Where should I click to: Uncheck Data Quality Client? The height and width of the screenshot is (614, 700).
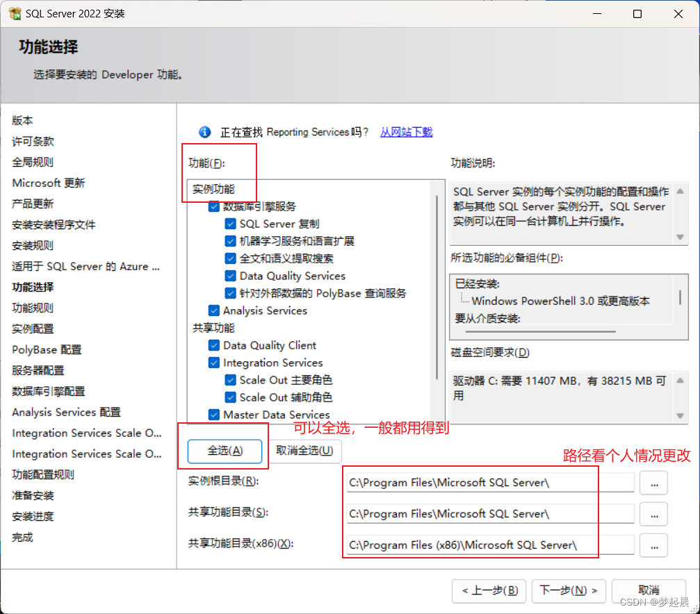[214, 345]
